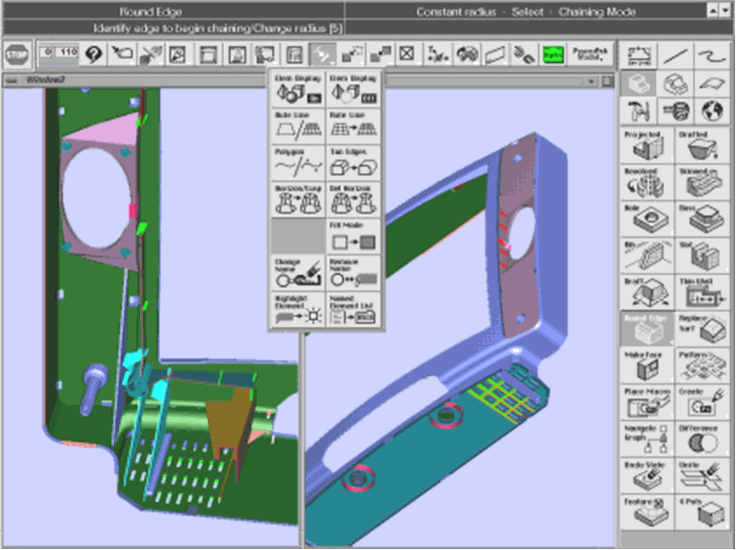Select the Drafted feature tool
Viewport: 736px width, 550px height.
702,145
